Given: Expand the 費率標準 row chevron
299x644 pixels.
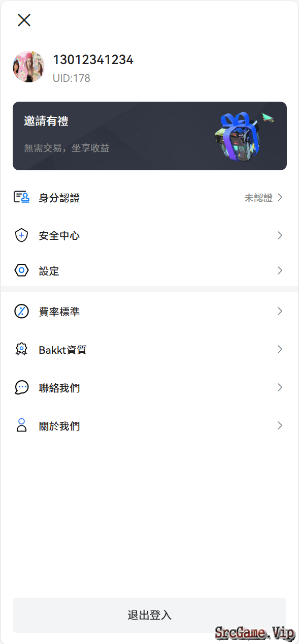Looking at the screenshot, I should pos(280,311).
